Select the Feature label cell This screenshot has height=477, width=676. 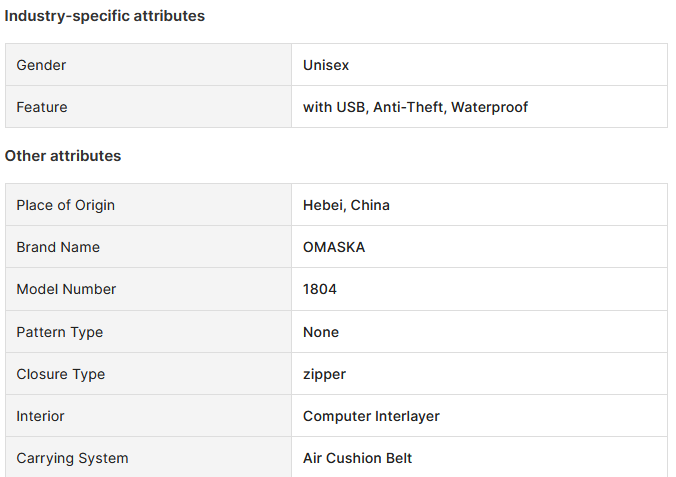pos(148,107)
